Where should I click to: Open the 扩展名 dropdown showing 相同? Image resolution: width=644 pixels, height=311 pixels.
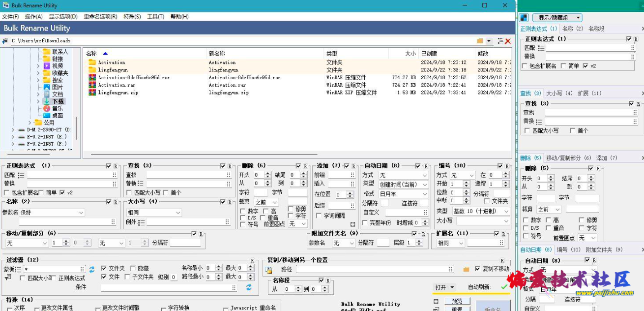pyautogui.click(x=450, y=243)
